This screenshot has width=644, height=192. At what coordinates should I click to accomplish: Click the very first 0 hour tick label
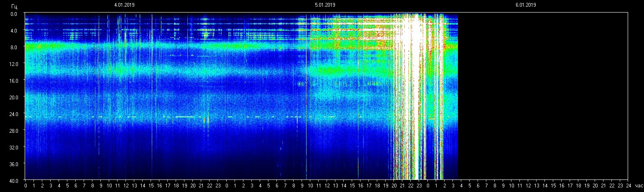[26, 186]
